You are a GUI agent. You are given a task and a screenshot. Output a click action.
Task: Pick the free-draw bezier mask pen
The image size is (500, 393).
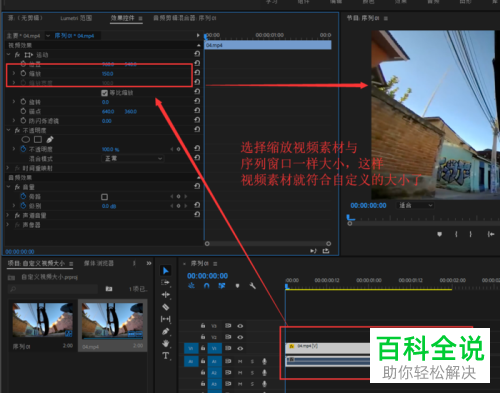pos(50,139)
